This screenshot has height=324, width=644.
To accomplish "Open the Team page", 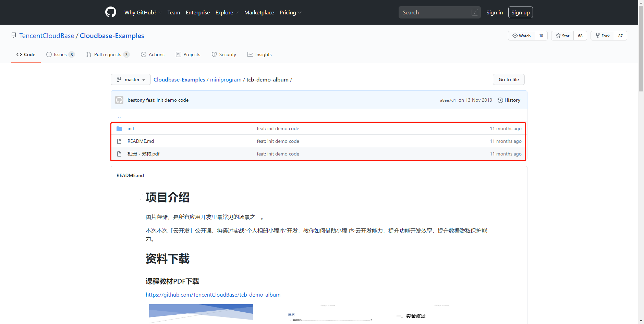I will [x=174, y=13].
